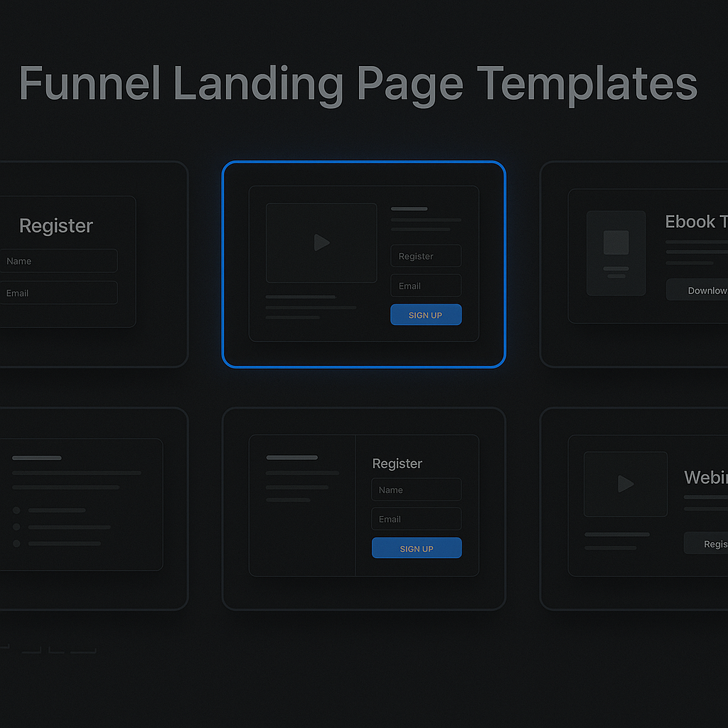
Task: Expand the bottom-center Register template card
Action: click(x=363, y=506)
